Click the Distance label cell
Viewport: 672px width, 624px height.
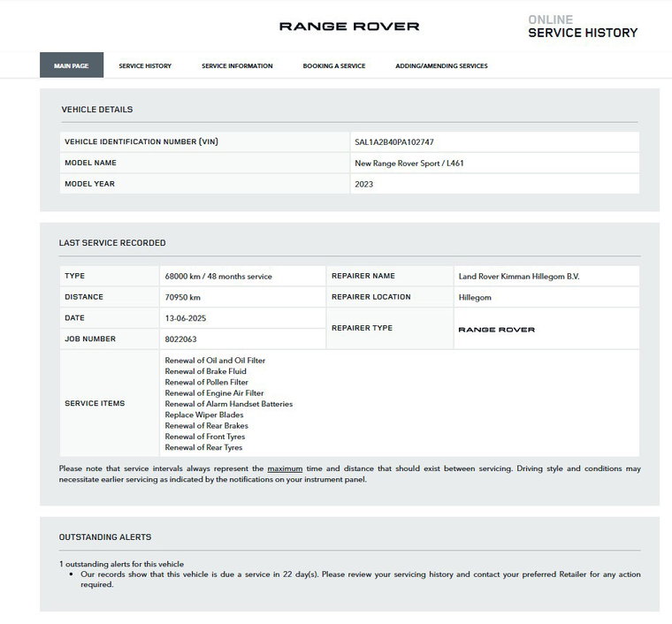110,297
